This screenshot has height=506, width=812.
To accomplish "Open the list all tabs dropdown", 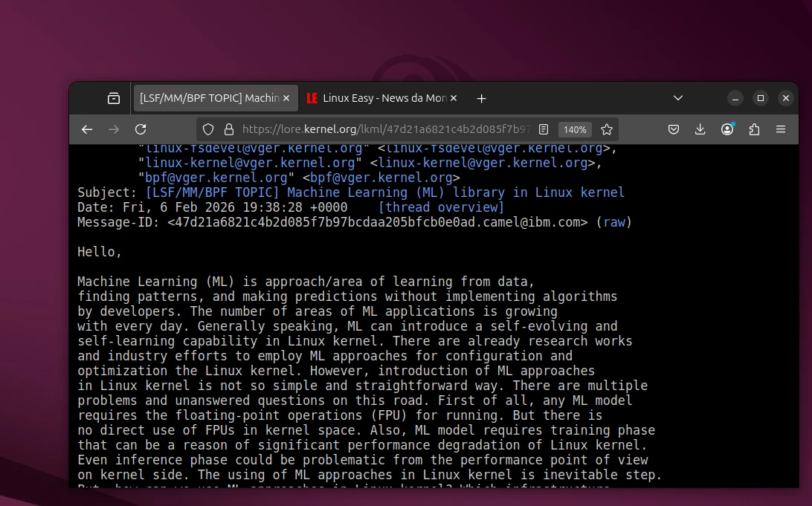I will point(677,97).
